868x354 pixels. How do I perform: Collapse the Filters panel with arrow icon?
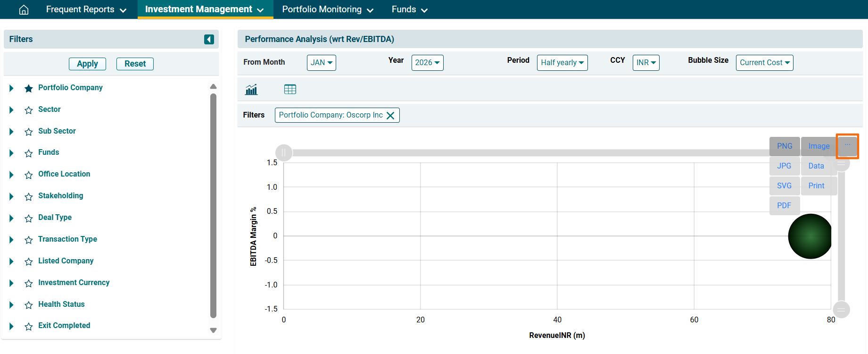209,39
